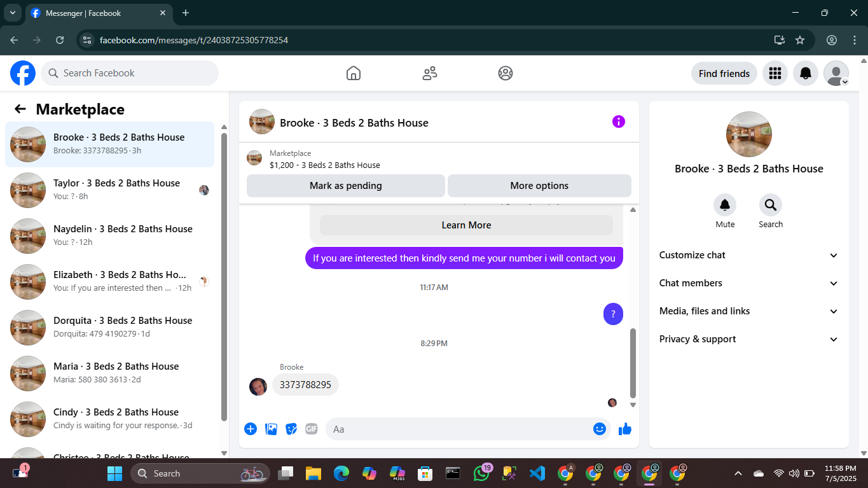Viewport: 868px width, 488px height.
Task: Click the Facebook logo icon
Action: 23,73
